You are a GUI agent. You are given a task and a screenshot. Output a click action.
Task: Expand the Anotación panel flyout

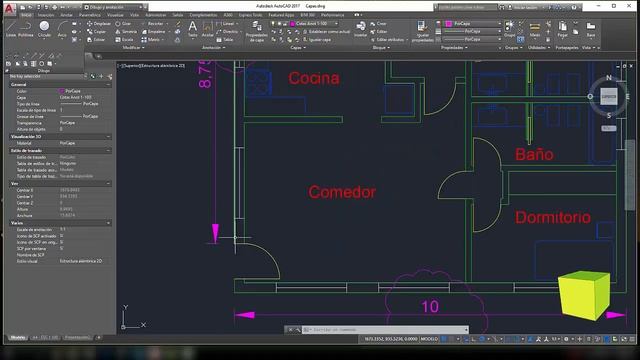(213, 48)
